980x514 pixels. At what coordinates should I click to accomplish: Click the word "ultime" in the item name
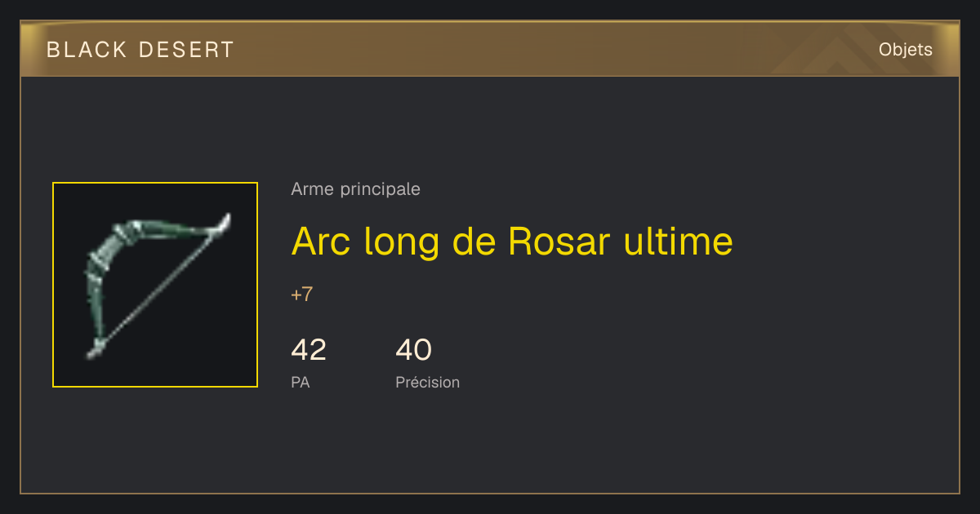click(679, 241)
